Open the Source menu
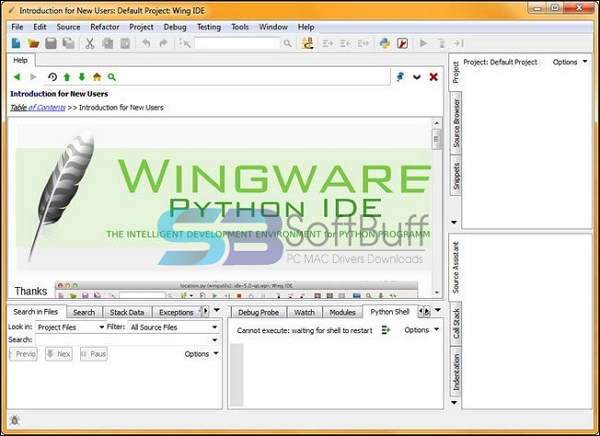The height and width of the screenshot is (436, 600). (68, 27)
